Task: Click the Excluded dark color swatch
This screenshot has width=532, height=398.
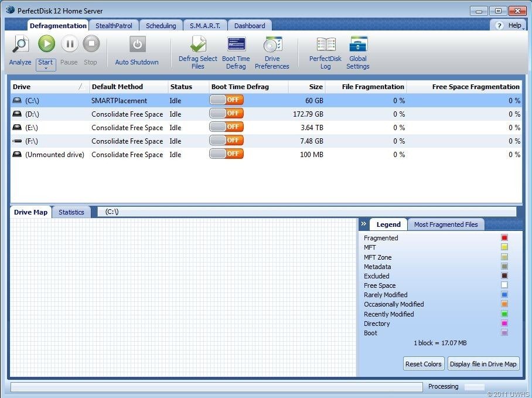Action: pyautogui.click(x=504, y=275)
